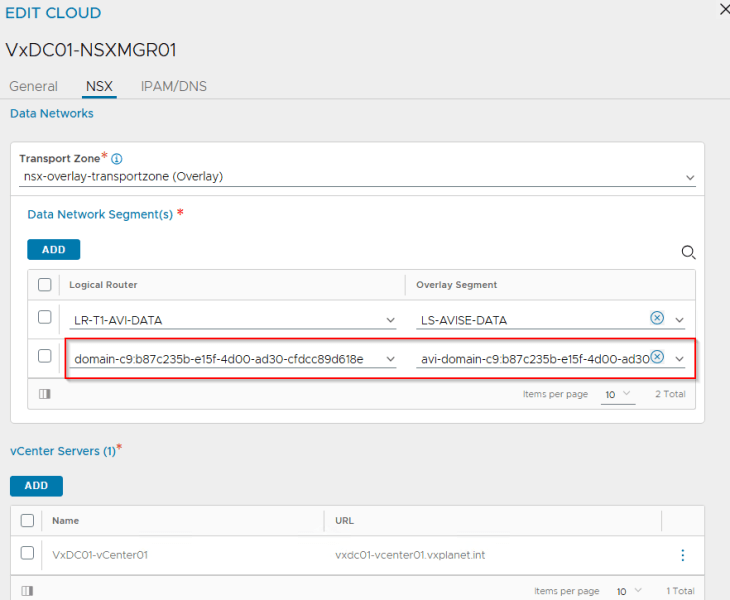
Task: Close the Edit Cloud dialog
Action: 723,10
